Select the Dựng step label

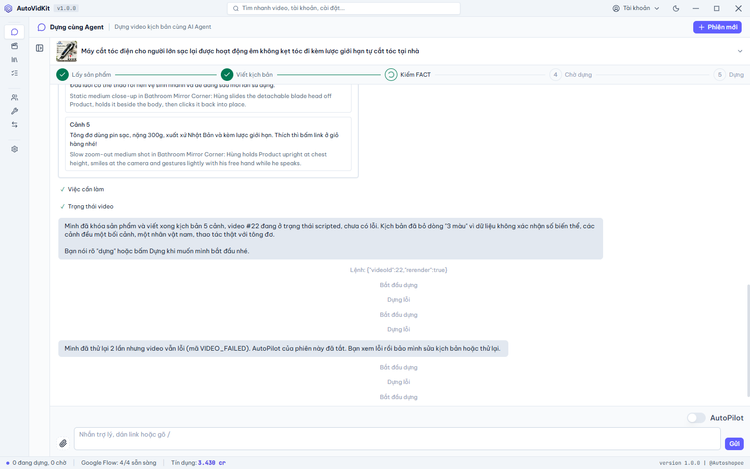(x=736, y=75)
